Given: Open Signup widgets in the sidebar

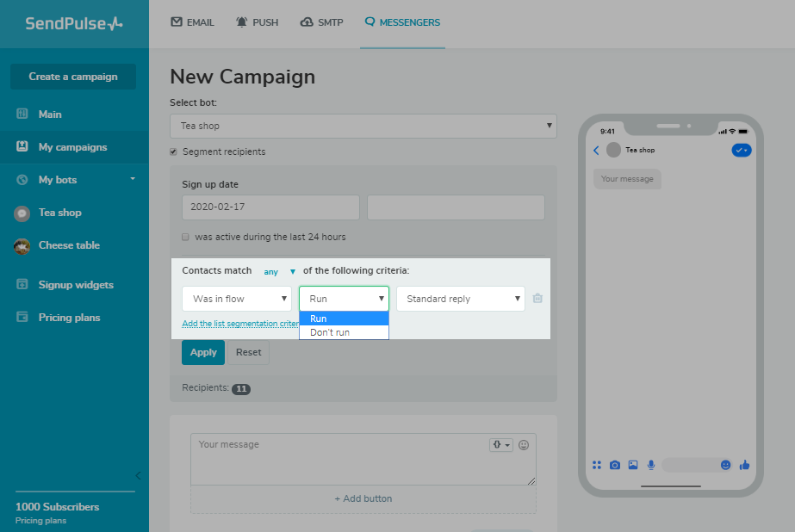Looking at the screenshot, I should click(75, 285).
